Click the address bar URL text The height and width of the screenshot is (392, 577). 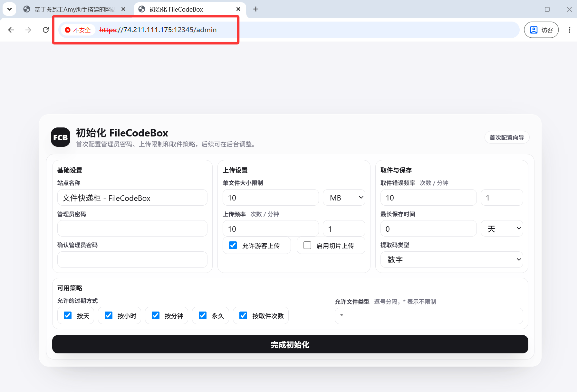[158, 30]
